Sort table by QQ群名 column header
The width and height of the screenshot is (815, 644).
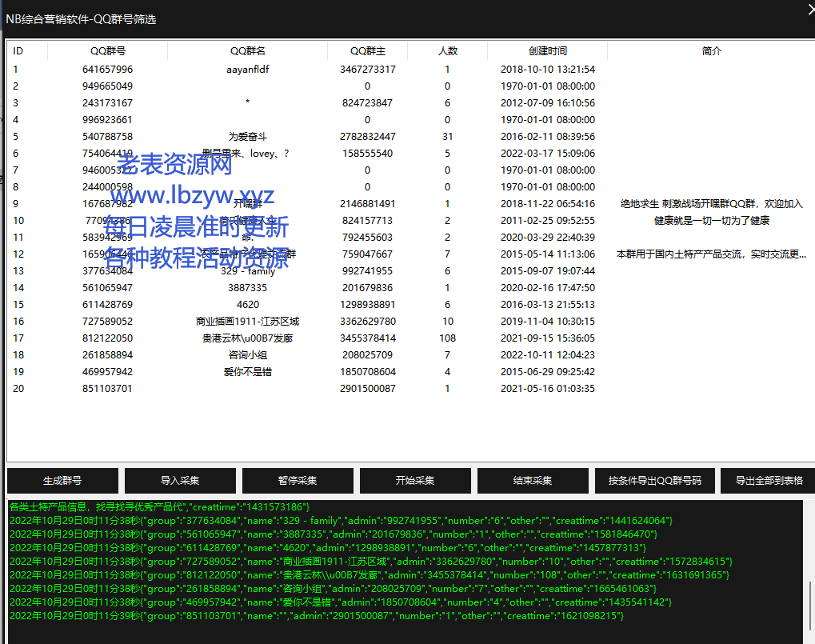pos(247,51)
